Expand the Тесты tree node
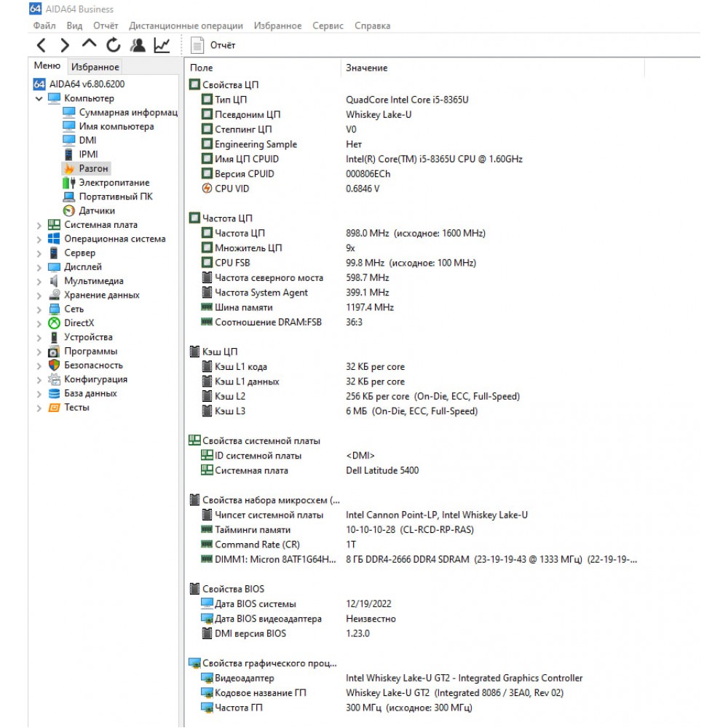The width and height of the screenshot is (728, 728). coord(39,408)
